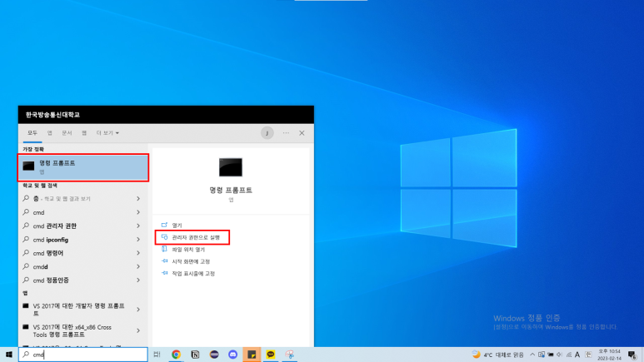The height and width of the screenshot is (362, 644).
Task: Open the weather widget showing 4°C
Action: pos(497,355)
